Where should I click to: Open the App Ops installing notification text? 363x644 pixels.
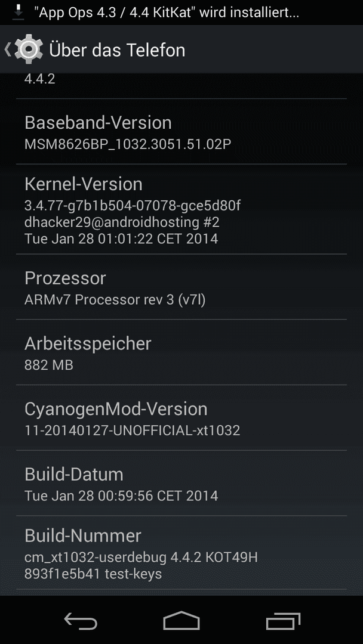167,13
